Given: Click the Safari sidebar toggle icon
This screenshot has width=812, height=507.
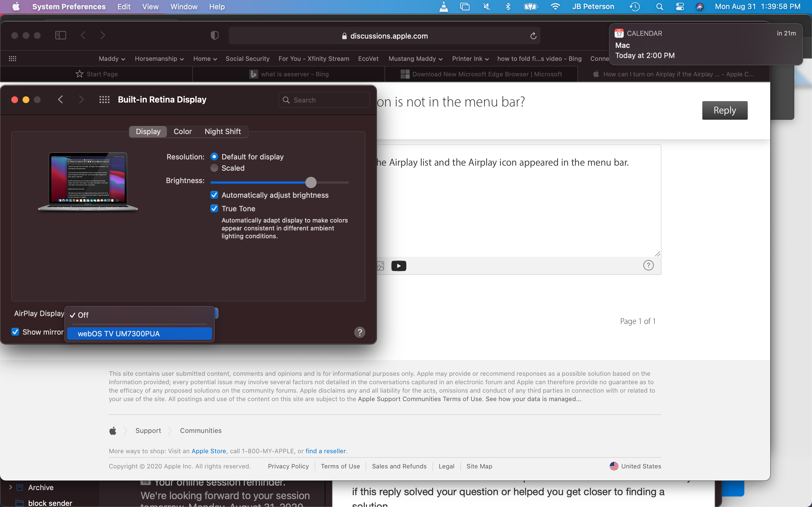Looking at the screenshot, I should (x=60, y=35).
